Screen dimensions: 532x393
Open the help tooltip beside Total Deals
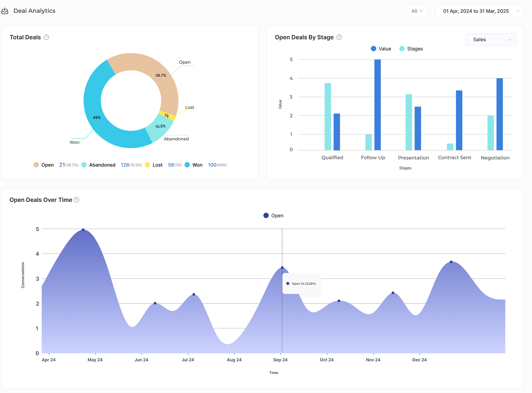[46, 37]
